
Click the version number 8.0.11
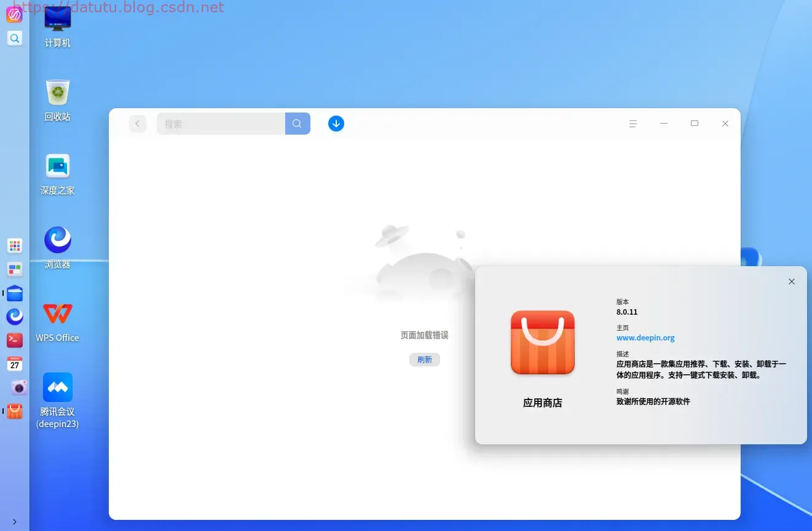[x=627, y=312]
